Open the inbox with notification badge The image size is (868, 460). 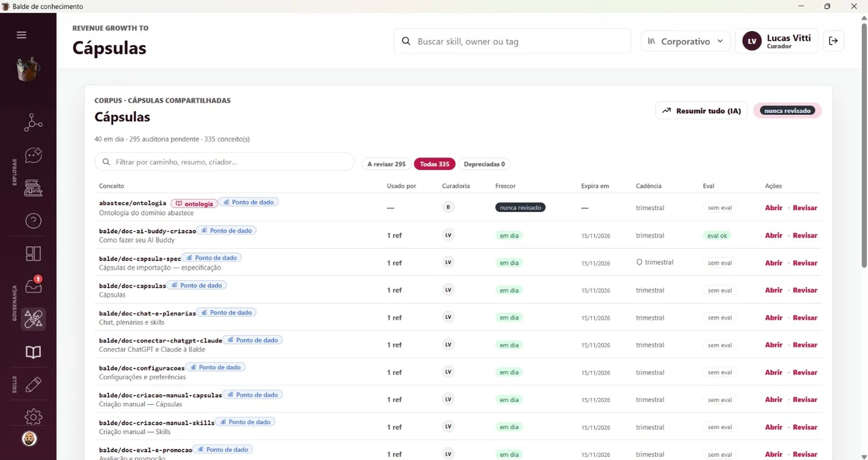(33, 285)
